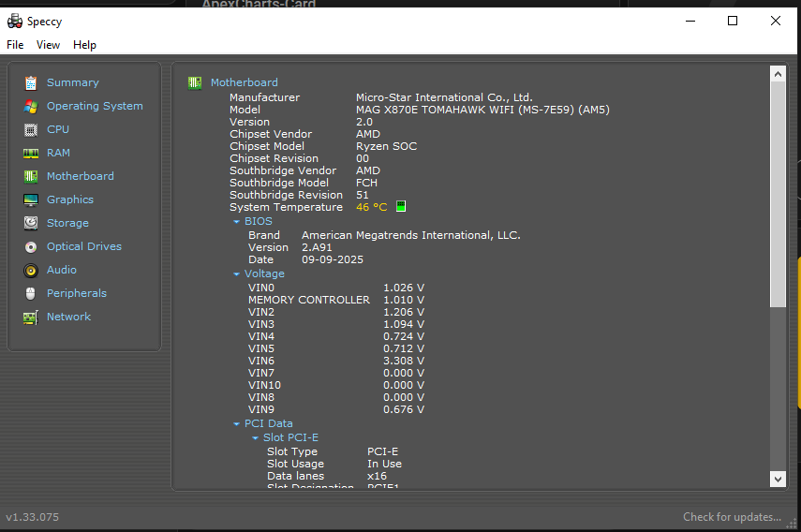Click the Check for updates link
The image size is (801, 532).
tap(732, 517)
